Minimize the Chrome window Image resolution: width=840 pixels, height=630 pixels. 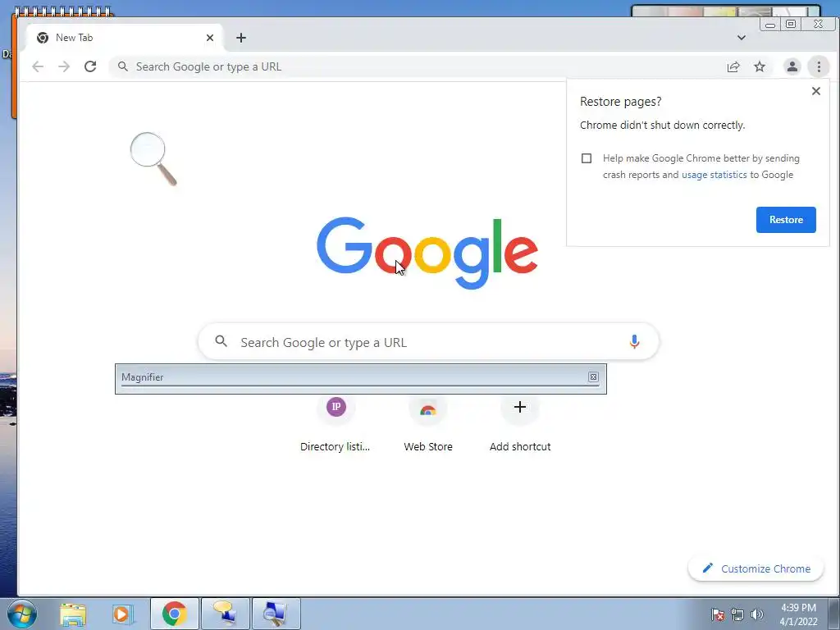(770, 25)
